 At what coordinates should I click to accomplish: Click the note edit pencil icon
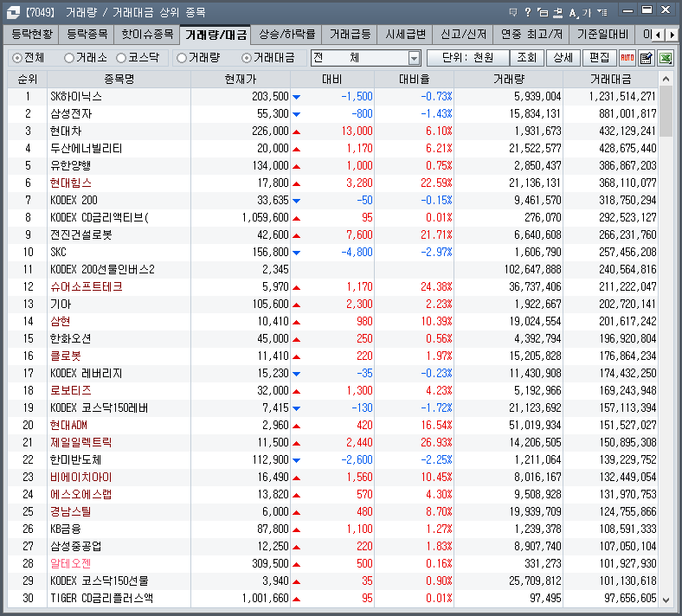[646, 57]
